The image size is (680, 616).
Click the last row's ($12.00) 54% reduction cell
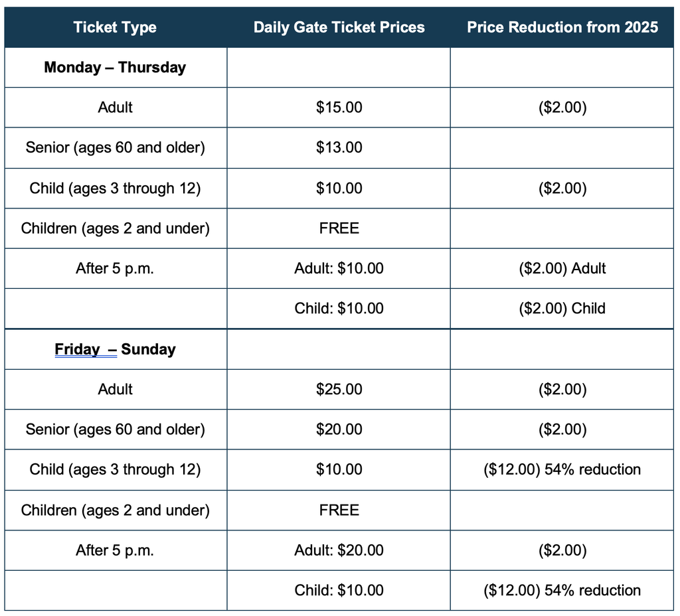pyautogui.click(x=562, y=590)
